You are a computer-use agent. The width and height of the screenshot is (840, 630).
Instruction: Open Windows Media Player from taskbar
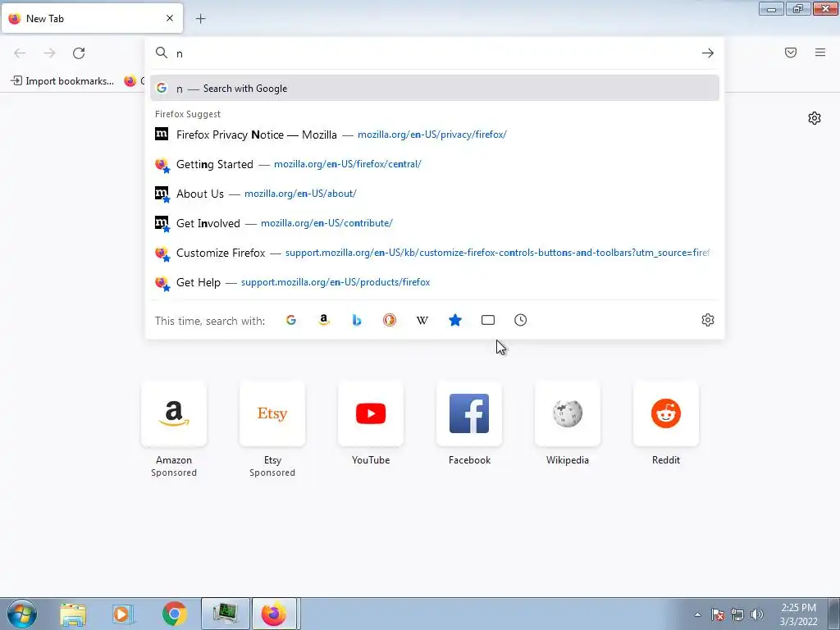[123, 614]
